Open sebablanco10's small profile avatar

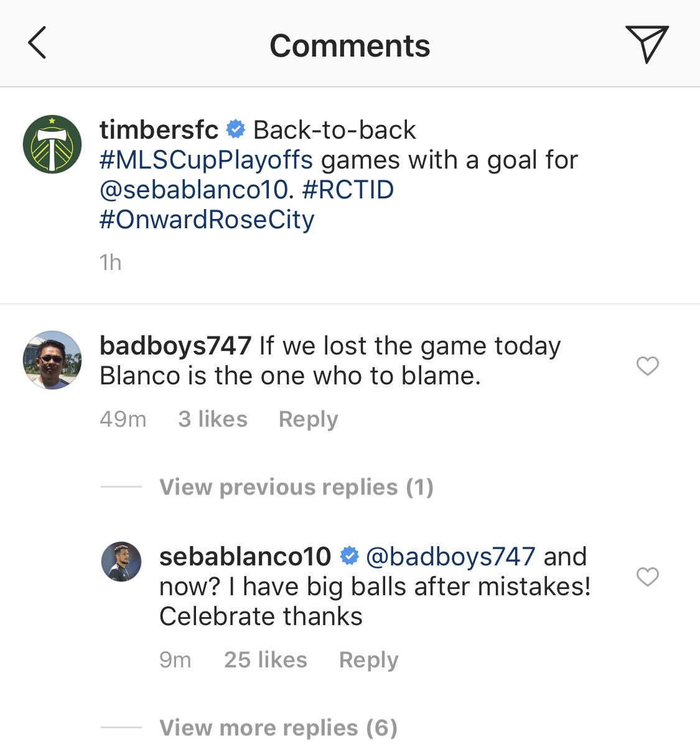click(121, 562)
